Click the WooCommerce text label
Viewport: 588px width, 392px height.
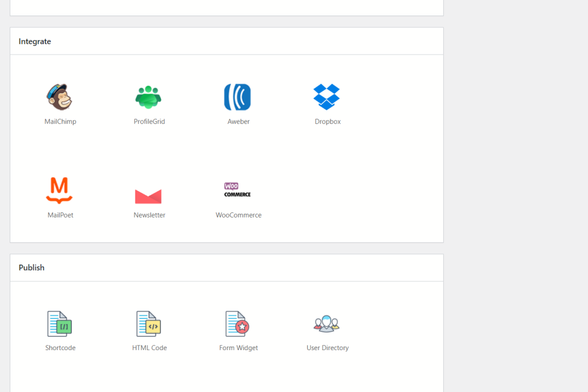tap(238, 215)
